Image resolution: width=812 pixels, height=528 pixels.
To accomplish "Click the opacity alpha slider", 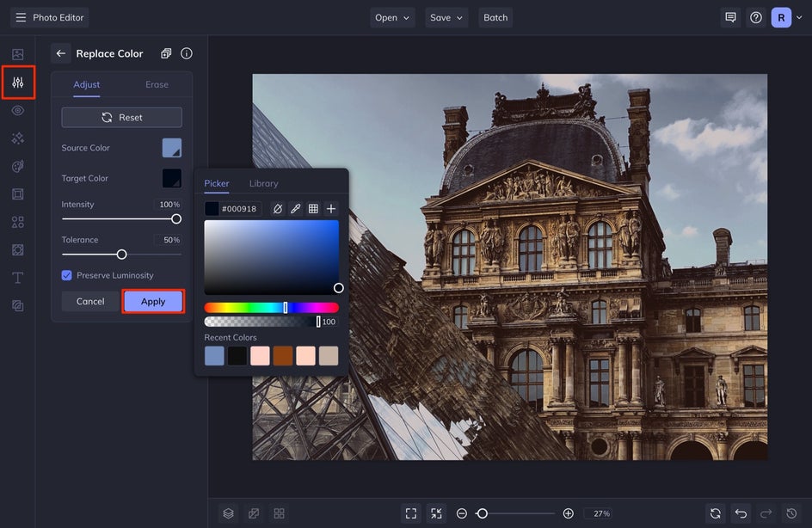I will click(262, 322).
